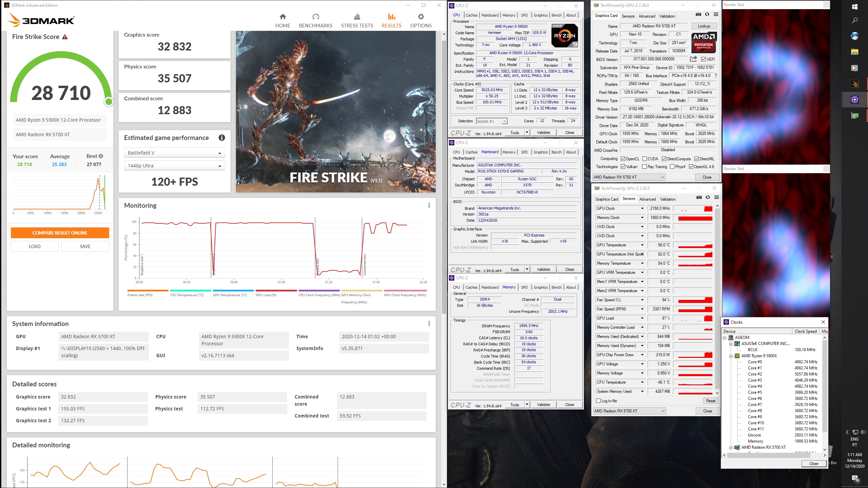The height and width of the screenshot is (488, 868).
Task: Click the Lookup button in GPU-Z
Action: click(704, 26)
